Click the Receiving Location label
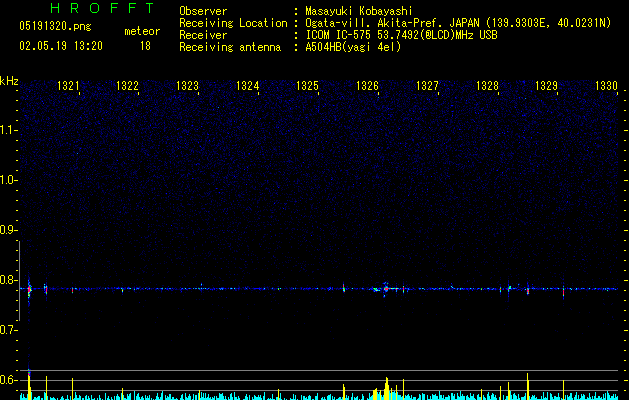The width and height of the screenshot is (629, 400). tap(233, 23)
